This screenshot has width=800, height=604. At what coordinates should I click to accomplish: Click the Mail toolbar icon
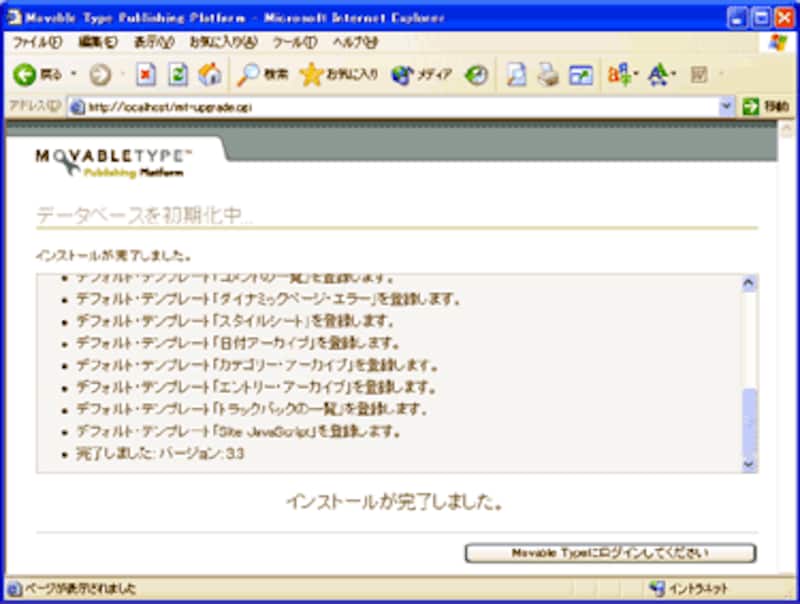coord(515,74)
